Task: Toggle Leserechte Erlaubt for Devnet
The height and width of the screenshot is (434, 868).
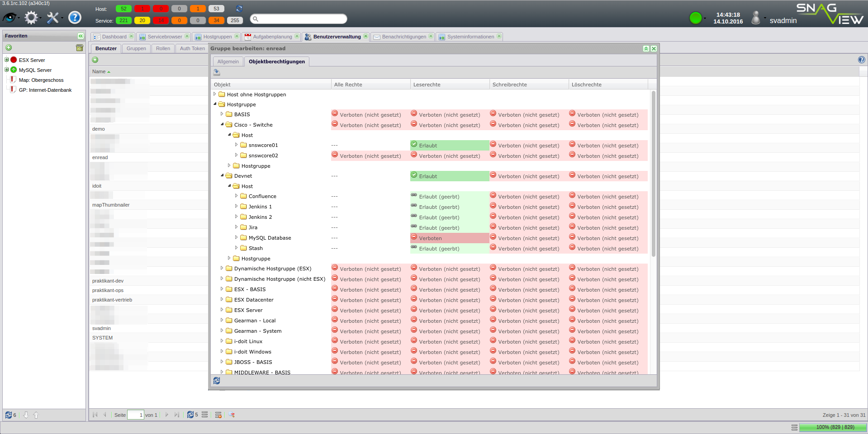Action: pos(450,176)
